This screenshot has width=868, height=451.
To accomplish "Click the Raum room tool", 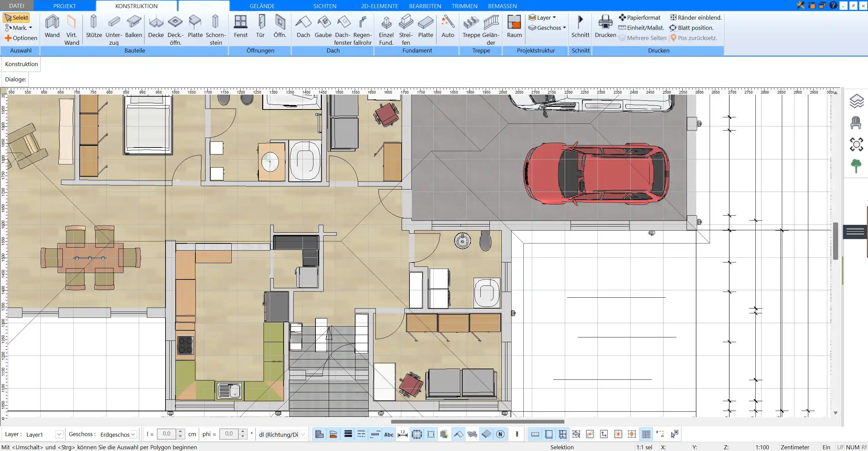I will pyautogui.click(x=514, y=26).
